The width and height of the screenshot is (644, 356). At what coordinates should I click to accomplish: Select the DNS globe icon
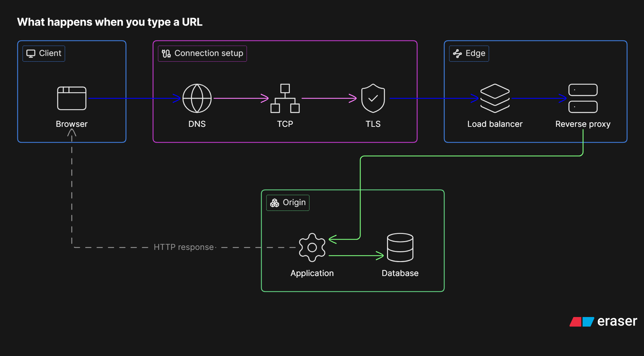pos(197,98)
